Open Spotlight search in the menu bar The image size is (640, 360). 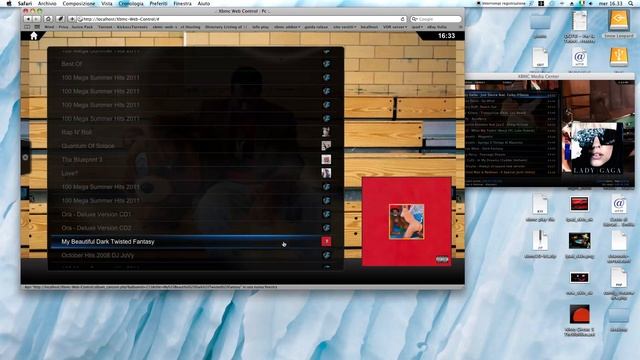point(631,3)
